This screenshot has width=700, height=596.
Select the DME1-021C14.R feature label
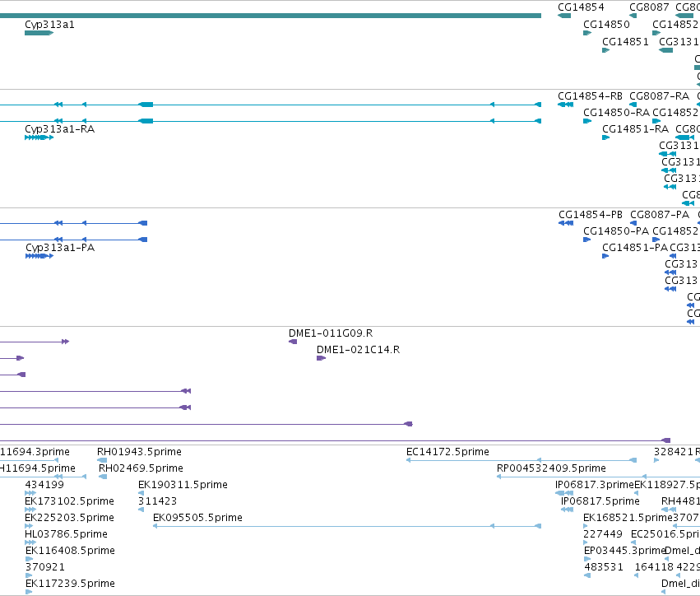(358, 350)
